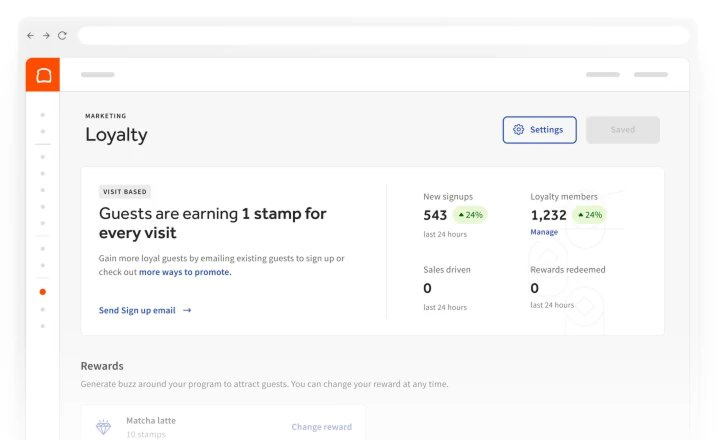The image size is (721, 440).
Task: Click Change reward for Matcha latte
Action: pyautogui.click(x=321, y=427)
